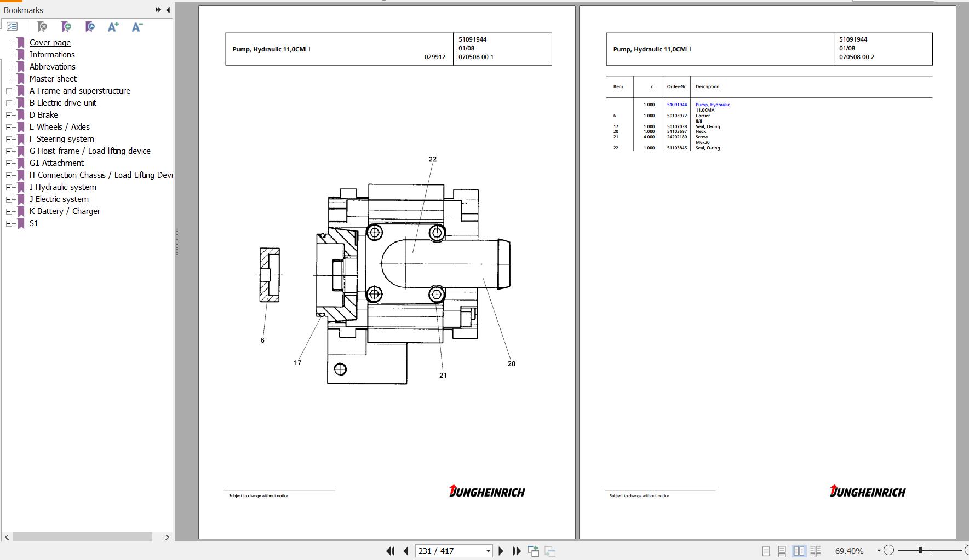
Task: Expand J Electric system bookmark node
Action: pos(9,199)
